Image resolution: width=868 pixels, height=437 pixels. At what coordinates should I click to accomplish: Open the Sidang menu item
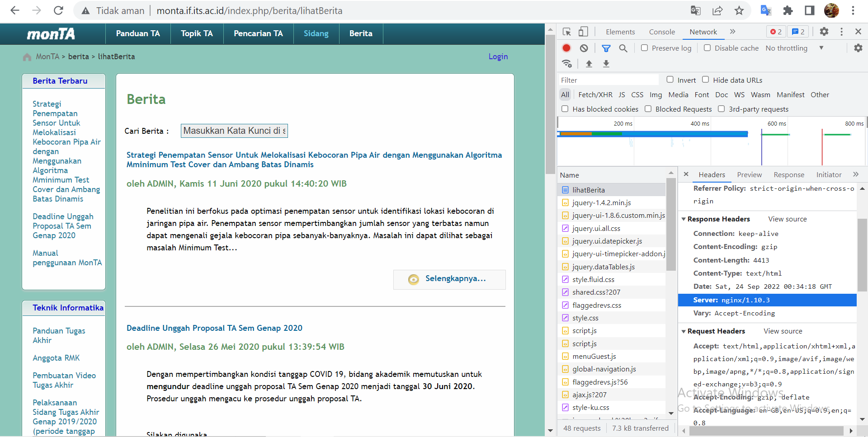(316, 33)
